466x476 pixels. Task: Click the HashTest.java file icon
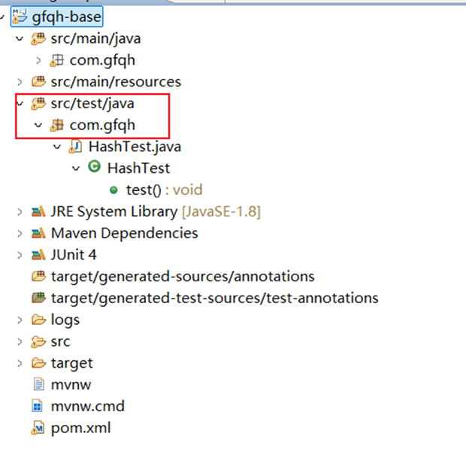(x=75, y=147)
